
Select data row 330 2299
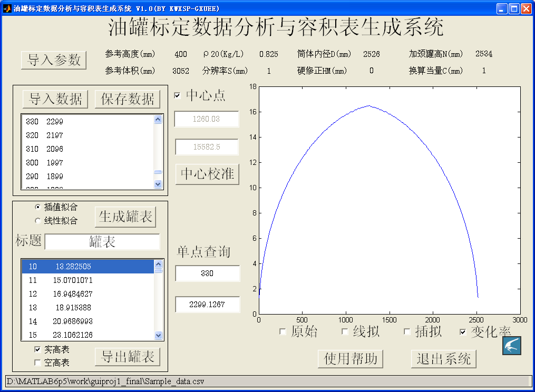88,122
